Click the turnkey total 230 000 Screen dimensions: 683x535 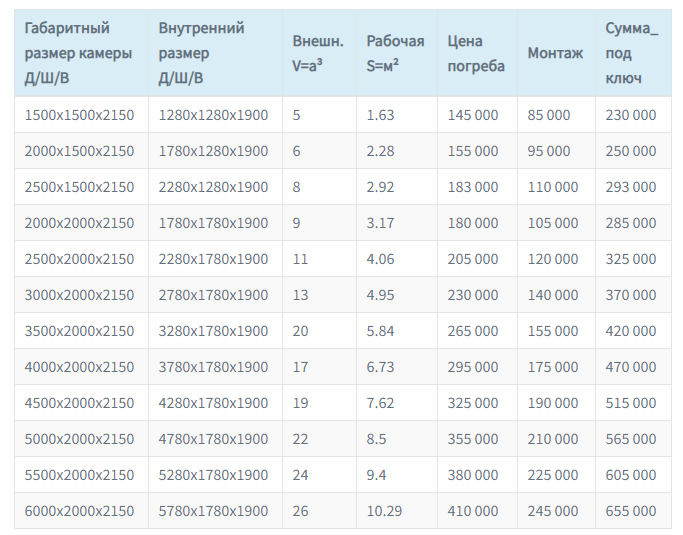coord(630,115)
